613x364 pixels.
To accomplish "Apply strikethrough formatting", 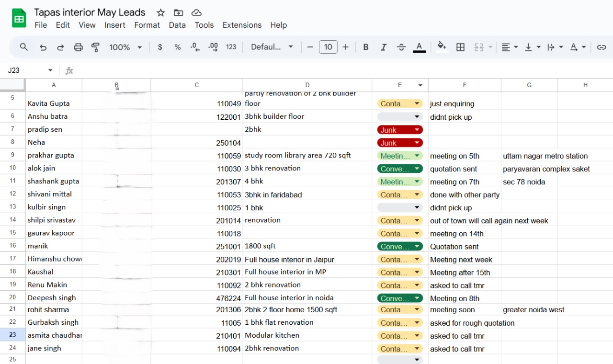I will pos(401,47).
